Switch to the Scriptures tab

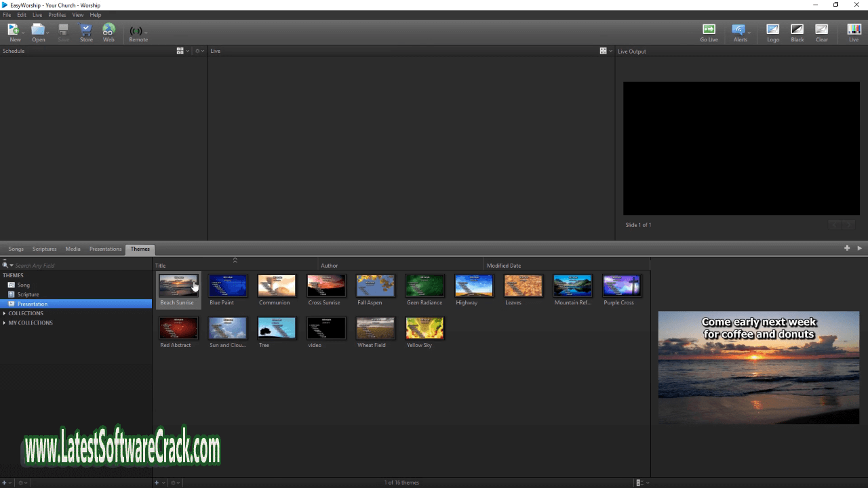45,249
